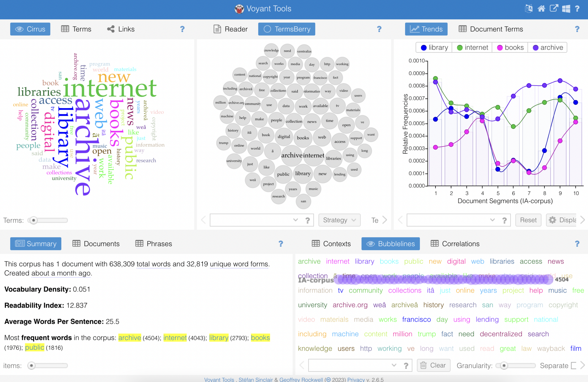Follow the Privacy link in footer
The height and width of the screenshot is (382, 588).
(356, 379)
